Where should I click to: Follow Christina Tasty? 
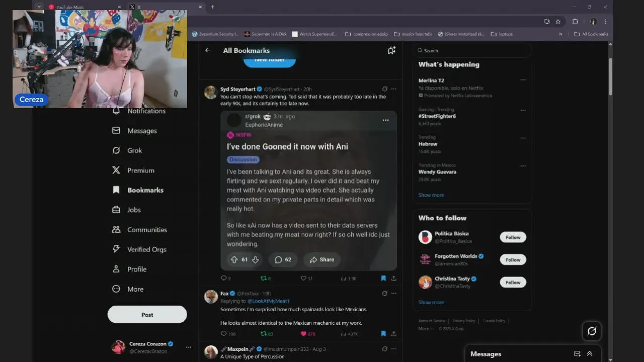click(x=513, y=283)
